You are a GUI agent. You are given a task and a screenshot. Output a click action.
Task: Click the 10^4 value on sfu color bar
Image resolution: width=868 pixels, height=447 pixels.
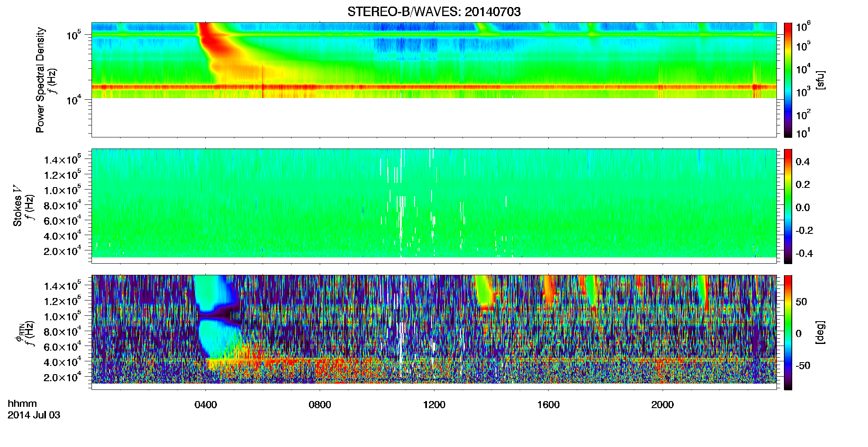[803, 69]
